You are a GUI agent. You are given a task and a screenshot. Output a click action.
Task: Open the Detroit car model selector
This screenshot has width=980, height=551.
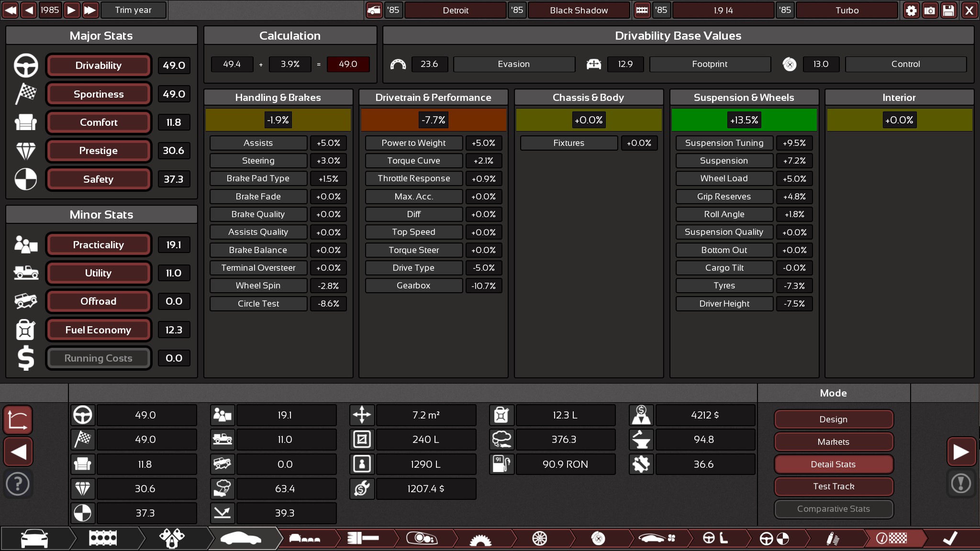[455, 10]
